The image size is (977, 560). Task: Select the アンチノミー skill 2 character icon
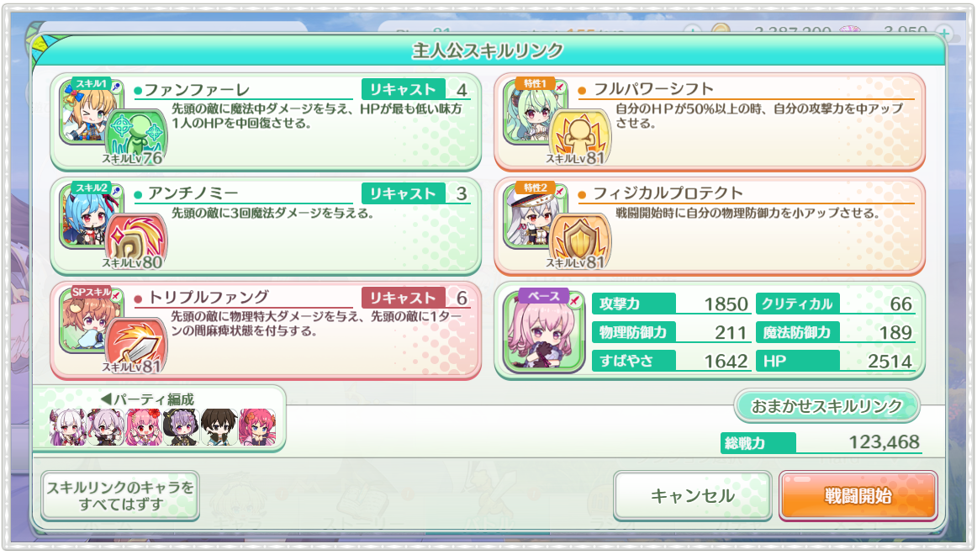coord(89,215)
